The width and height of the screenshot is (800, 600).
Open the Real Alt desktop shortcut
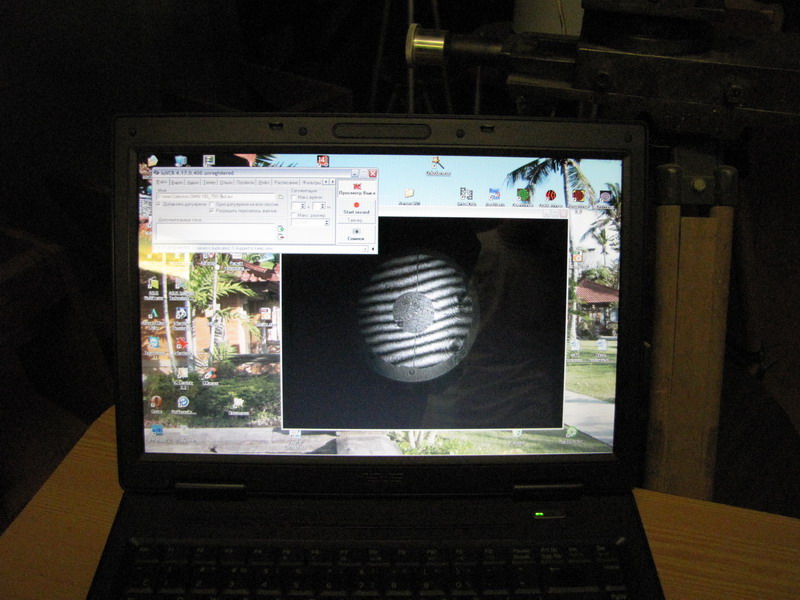[494, 196]
